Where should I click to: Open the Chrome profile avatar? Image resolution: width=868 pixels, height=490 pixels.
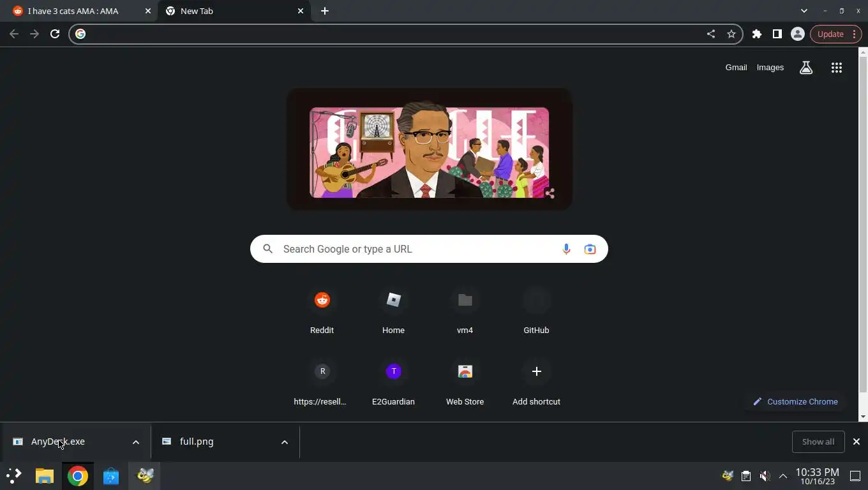coord(797,34)
